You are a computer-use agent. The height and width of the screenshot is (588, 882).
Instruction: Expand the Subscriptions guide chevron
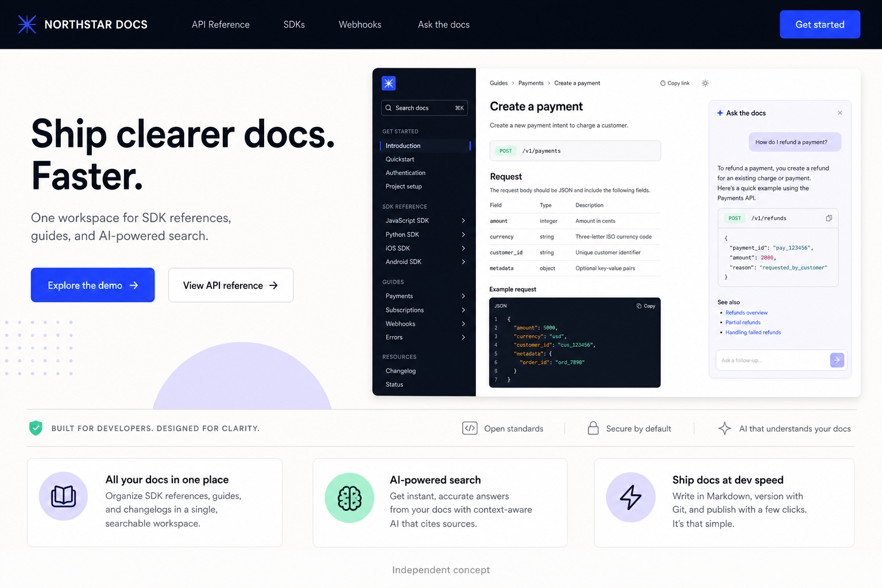coord(463,310)
